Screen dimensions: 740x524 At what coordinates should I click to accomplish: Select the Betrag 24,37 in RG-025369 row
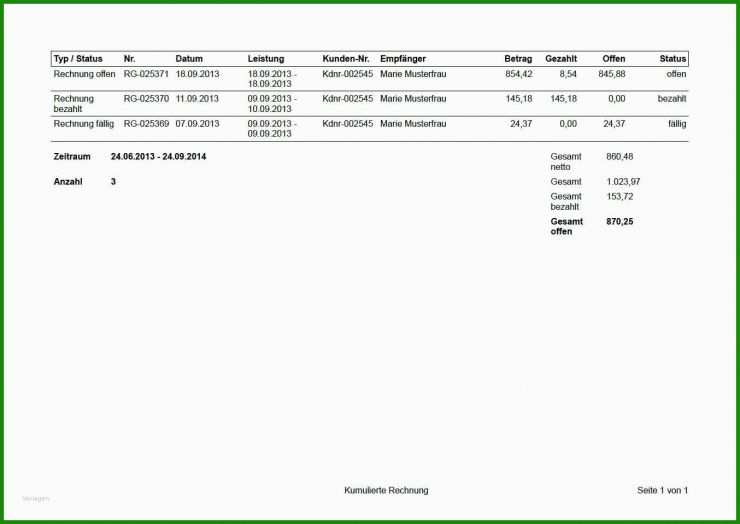[521, 124]
